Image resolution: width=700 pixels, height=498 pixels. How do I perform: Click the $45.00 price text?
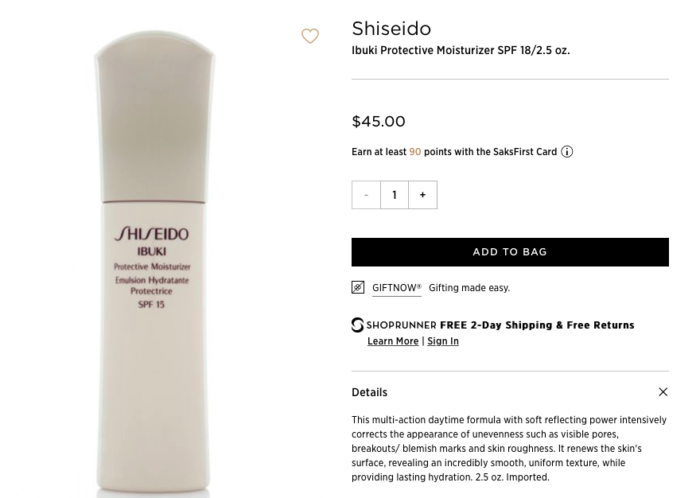tap(379, 121)
